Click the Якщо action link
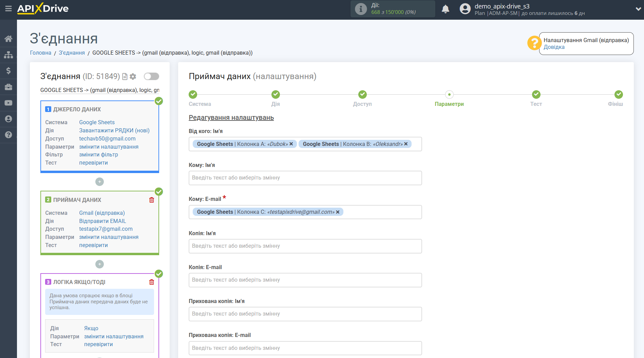This screenshot has width=644, height=358. (91, 328)
